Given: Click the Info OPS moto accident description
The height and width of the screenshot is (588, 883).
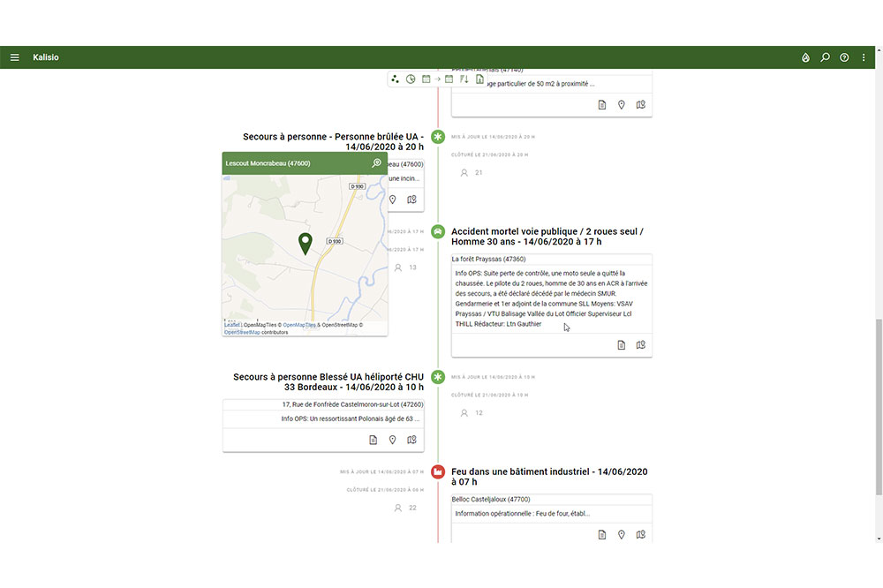Looking at the screenshot, I should coord(551,298).
